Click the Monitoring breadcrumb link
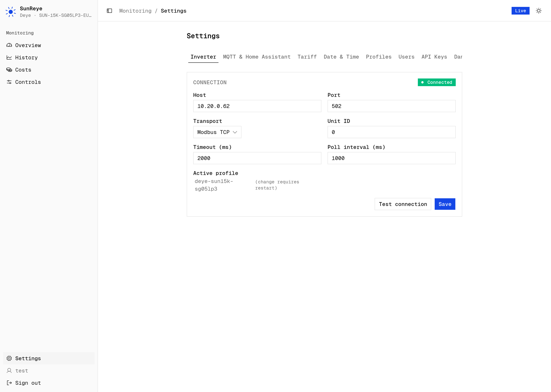The image size is (551, 392). (135, 11)
